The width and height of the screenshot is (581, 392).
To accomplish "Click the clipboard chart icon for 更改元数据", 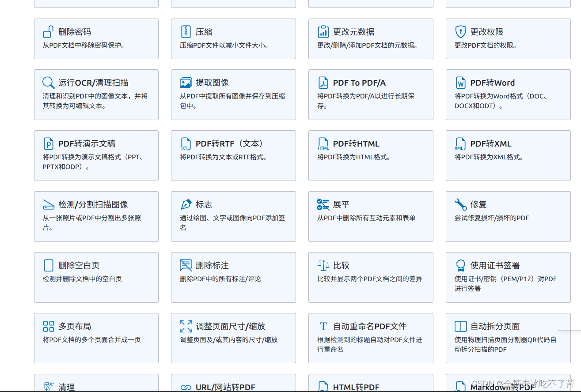I will pos(323,32).
